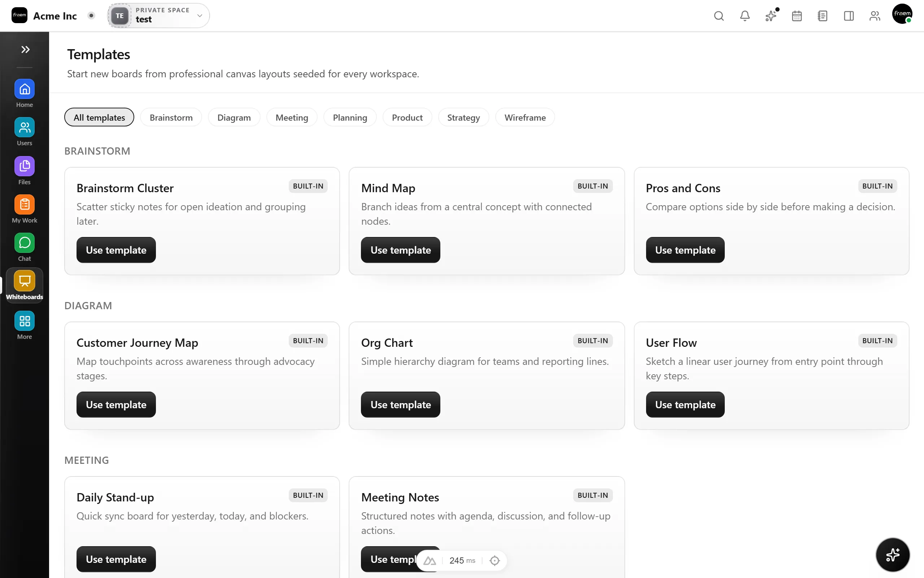Click the status dot beside Acme Inc
This screenshot has height=578, width=924.
[x=91, y=16]
